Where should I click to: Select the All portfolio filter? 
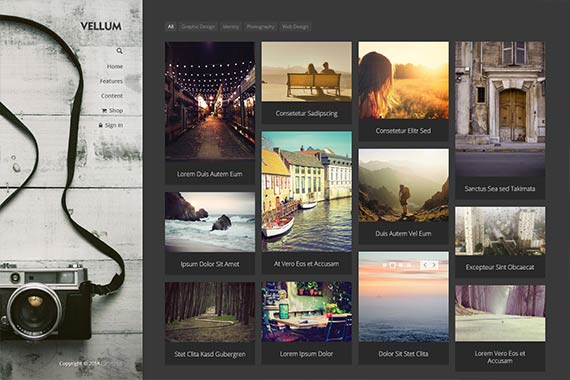tap(171, 27)
